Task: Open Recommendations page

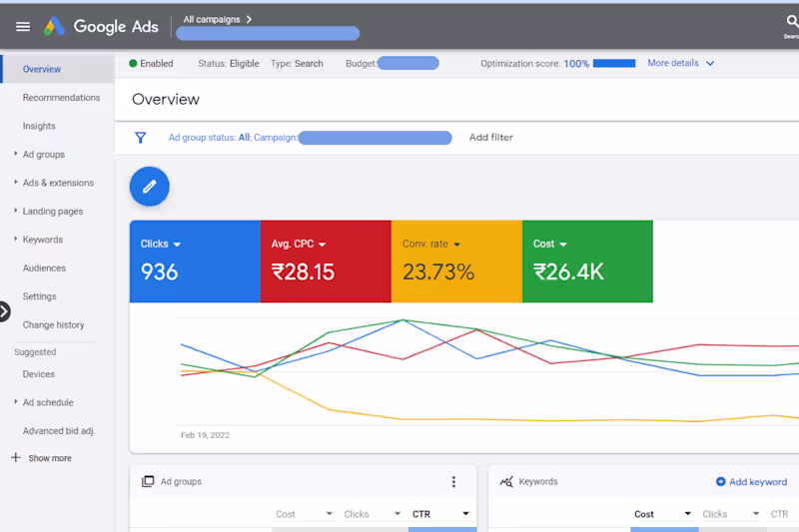Action: tap(61, 98)
